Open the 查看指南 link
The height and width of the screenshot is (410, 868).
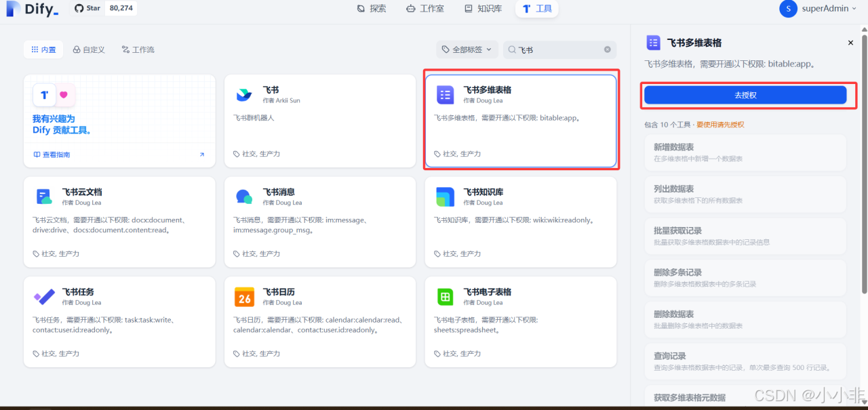pyautogui.click(x=52, y=155)
